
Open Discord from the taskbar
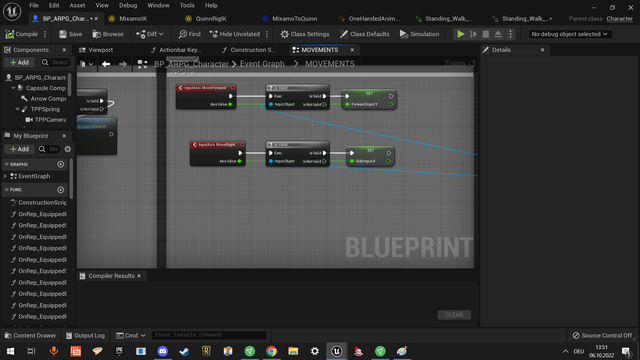point(163,351)
